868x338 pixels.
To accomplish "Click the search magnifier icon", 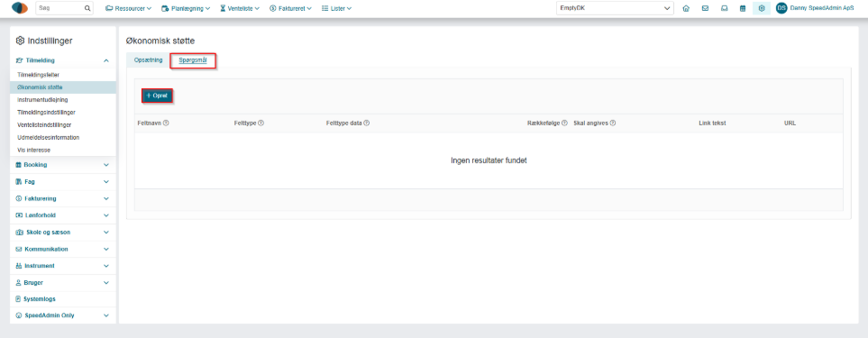I will pyautogui.click(x=87, y=8).
